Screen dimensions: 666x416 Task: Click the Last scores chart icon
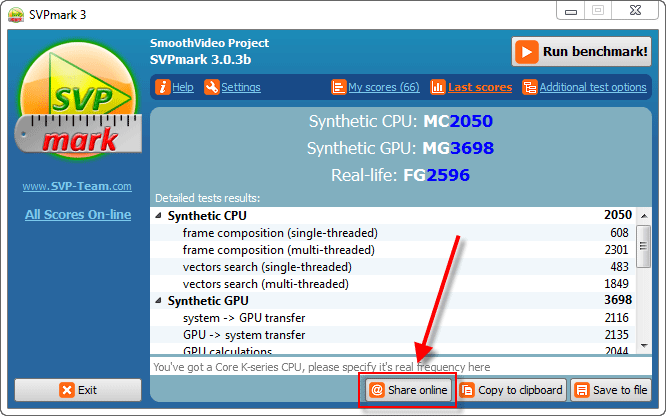click(x=438, y=87)
